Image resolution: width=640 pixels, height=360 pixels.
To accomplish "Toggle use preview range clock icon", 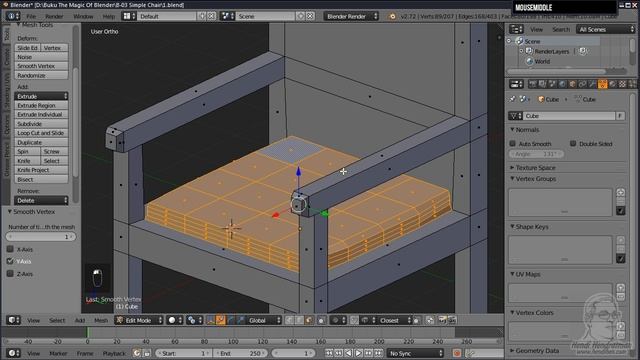I will [136, 353].
